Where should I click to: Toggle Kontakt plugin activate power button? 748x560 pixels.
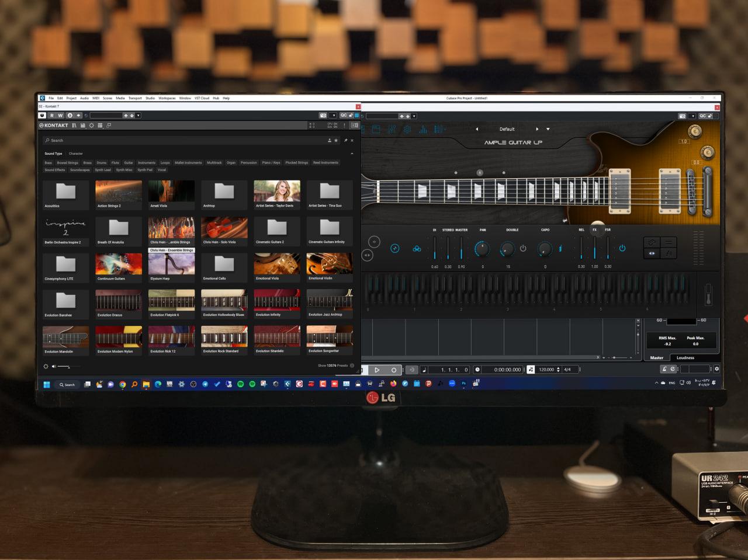42,116
